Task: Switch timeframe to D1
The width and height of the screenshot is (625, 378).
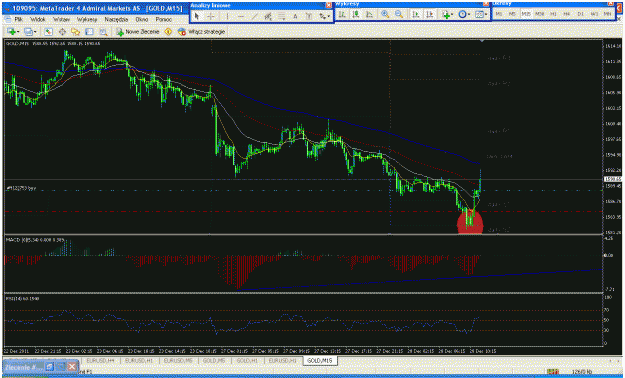Action: (581, 14)
